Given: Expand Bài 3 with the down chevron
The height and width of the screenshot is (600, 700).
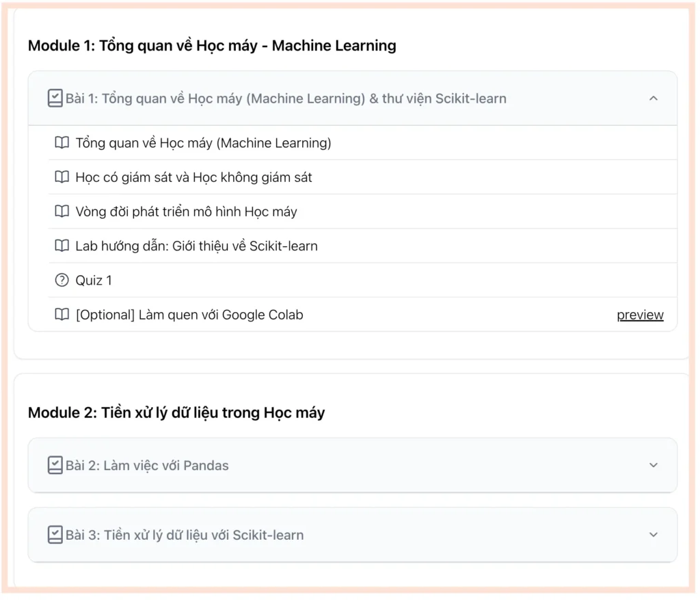Looking at the screenshot, I should click(x=653, y=535).
